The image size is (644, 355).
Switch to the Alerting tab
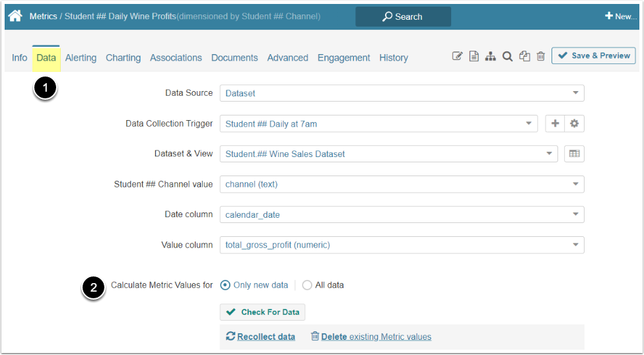point(81,57)
